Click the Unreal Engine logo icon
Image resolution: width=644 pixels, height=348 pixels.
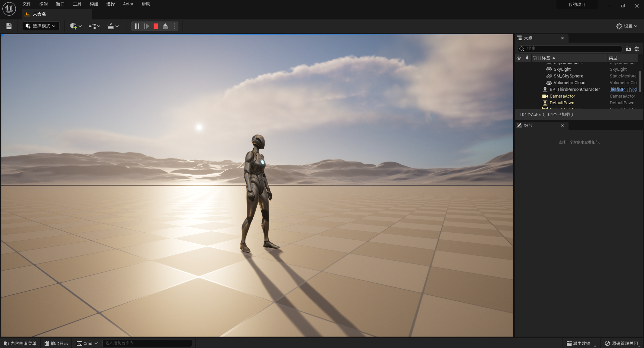pyautogui.click(x=9, y=9)
